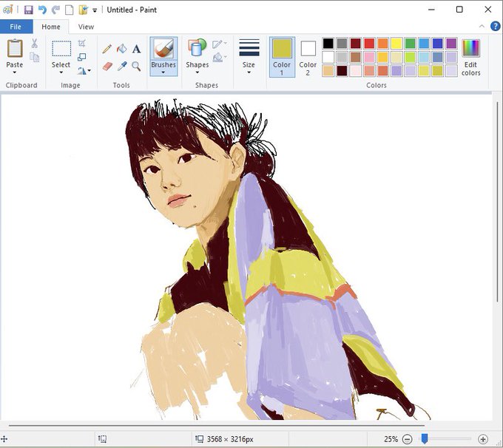Pick the dark maroon custom color swatch
The height and width of the screenshot is (448, 503).
coord(342,71)
